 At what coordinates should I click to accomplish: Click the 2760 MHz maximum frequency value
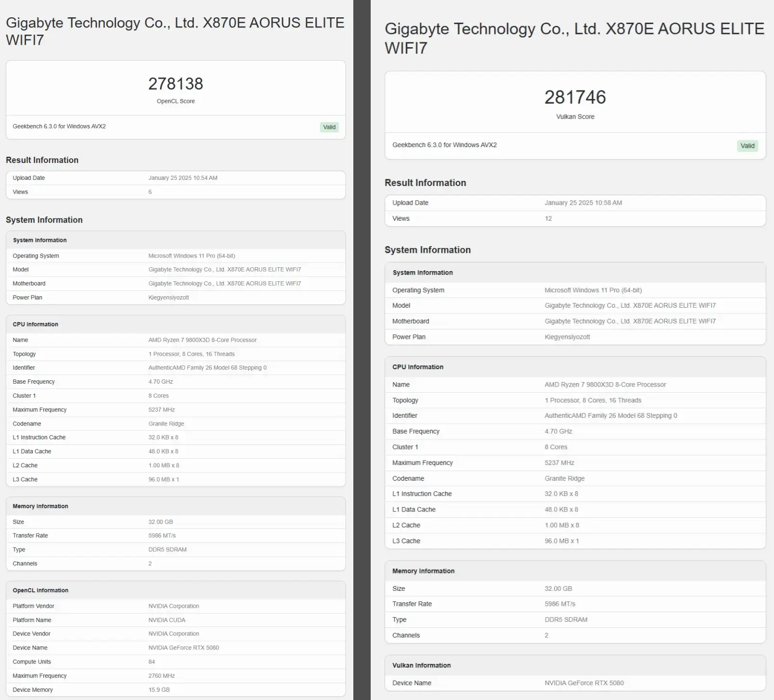point(162,676)
